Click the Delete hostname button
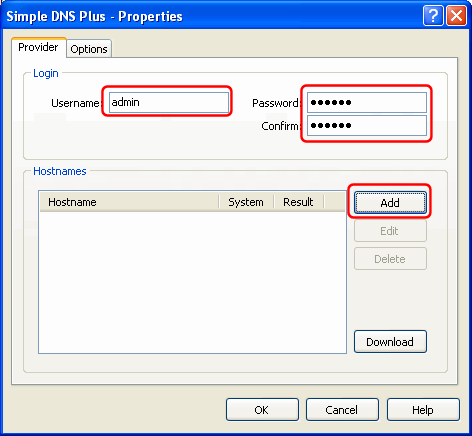The image size is (472, 436). (390, 259)
